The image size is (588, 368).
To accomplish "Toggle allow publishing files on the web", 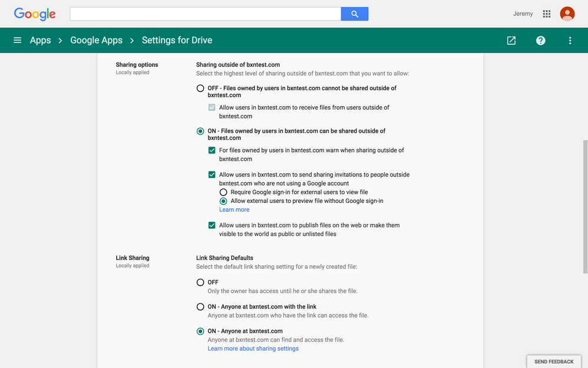I will 212,225.
